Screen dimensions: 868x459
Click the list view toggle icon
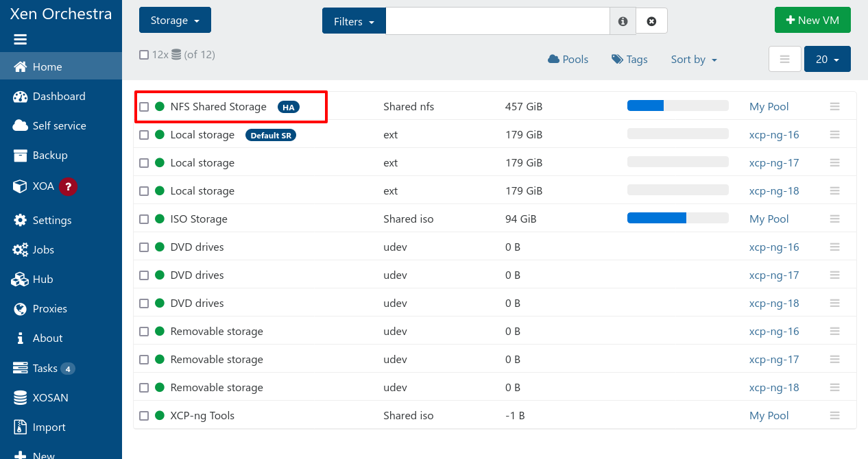[785, 60]
